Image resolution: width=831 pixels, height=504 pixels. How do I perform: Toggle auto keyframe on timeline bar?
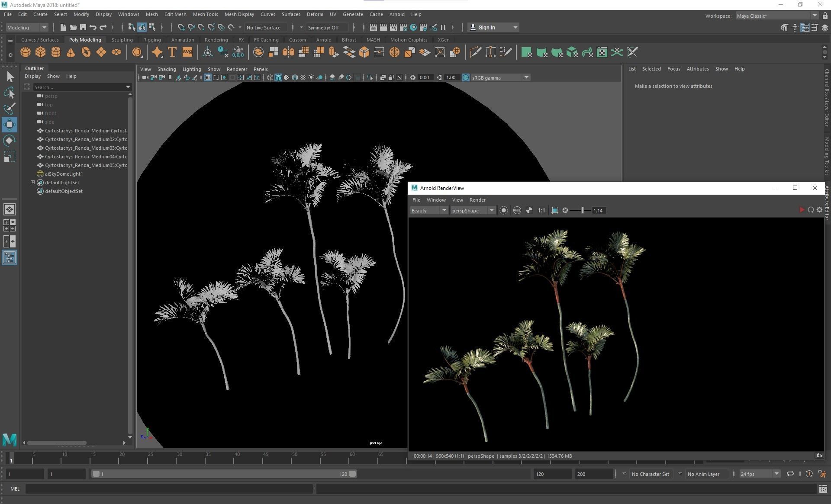point(809,474)
